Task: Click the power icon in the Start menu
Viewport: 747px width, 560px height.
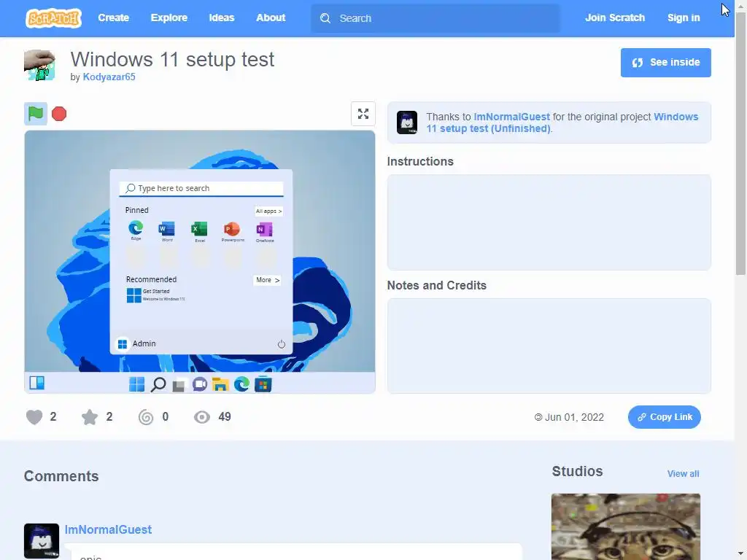Action: [281, 344]
